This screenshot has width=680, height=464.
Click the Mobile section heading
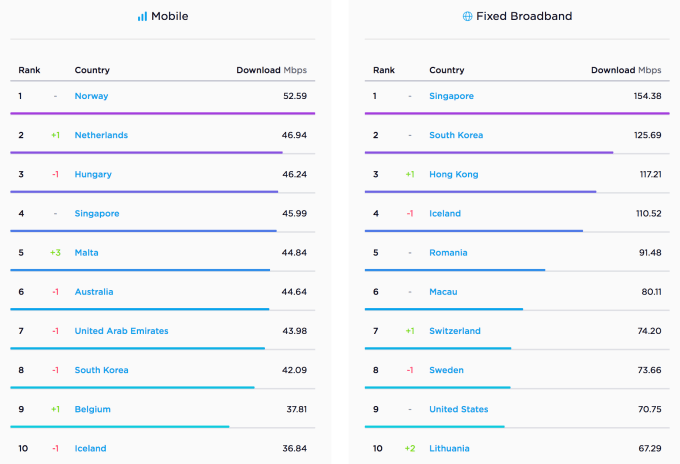[169, 17]
